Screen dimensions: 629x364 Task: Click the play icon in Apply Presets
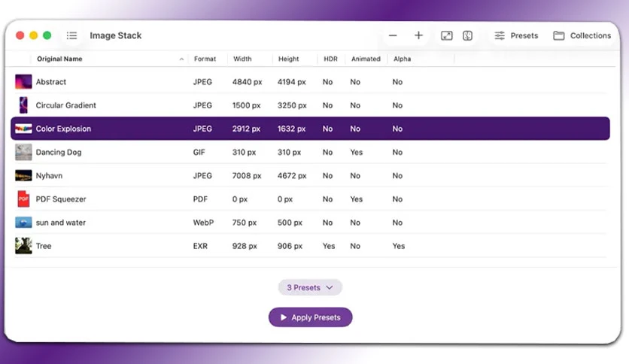(x=284, y=317)
